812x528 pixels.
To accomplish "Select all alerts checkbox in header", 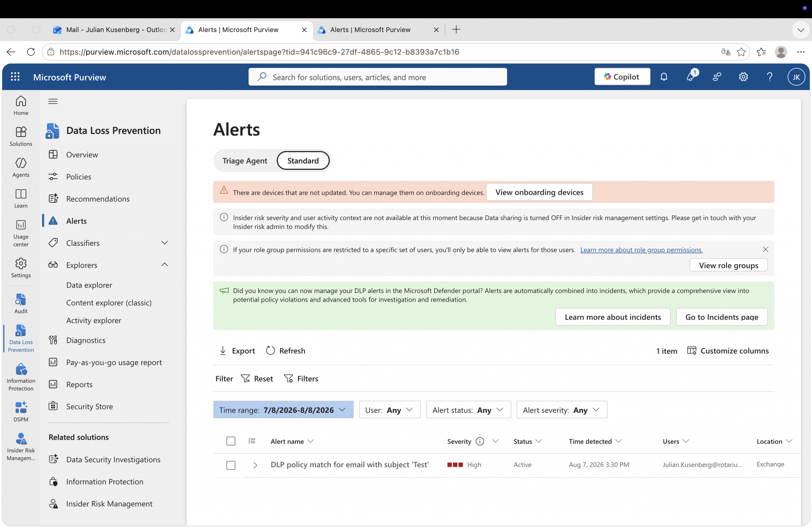I will 231,441.
